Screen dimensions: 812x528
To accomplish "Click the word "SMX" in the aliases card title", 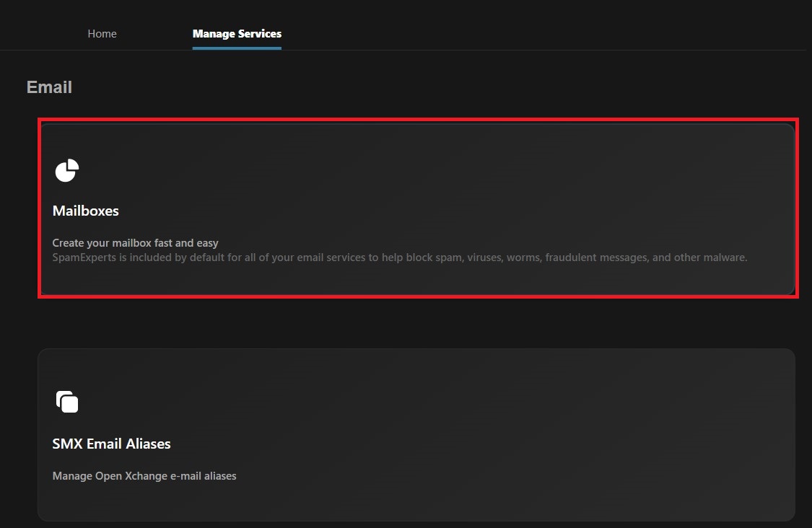I will [68, 444].
